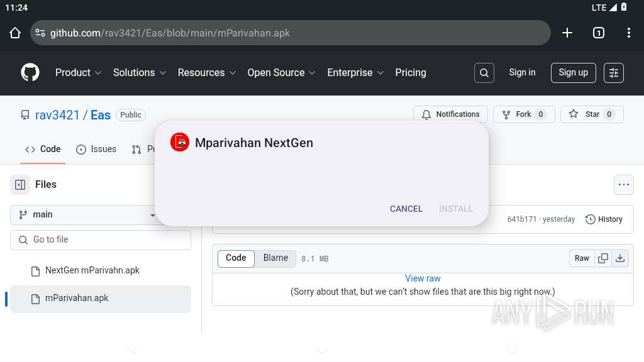Open the browser three-dot overflow menu

[629, 33]
